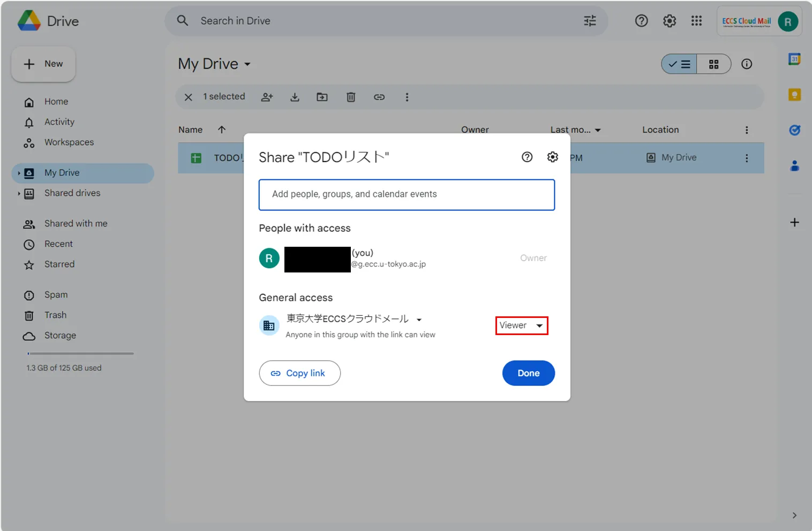The image size is (812, 531).
Task: Open column options three-dot menu
Action: tap(747, 130)
